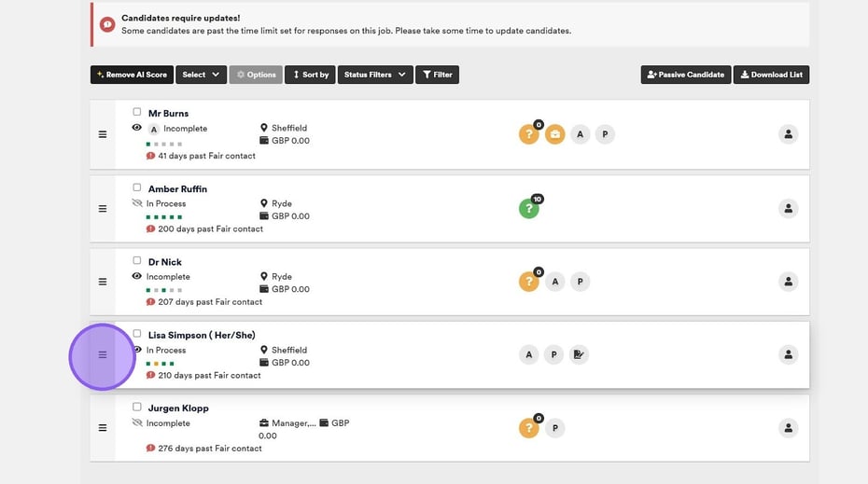Open Mr Burns' profile person icon

click(x=788, y=134)
